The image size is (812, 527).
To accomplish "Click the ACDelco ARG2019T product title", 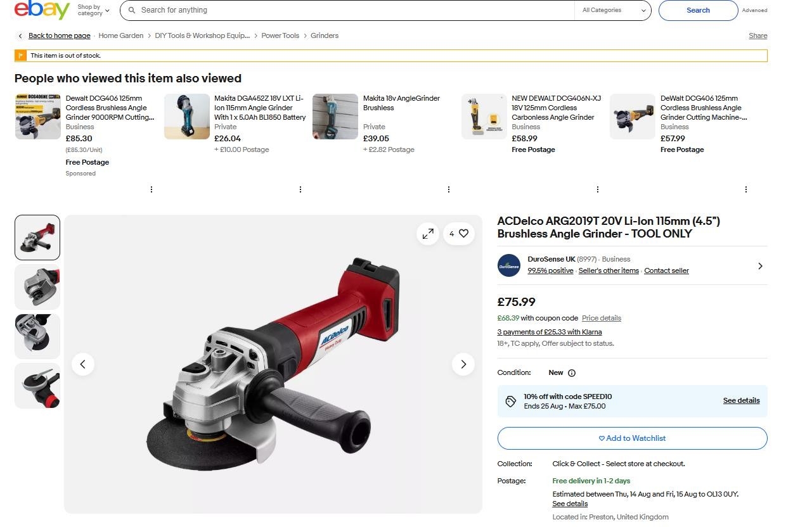I will click(609, 227).
